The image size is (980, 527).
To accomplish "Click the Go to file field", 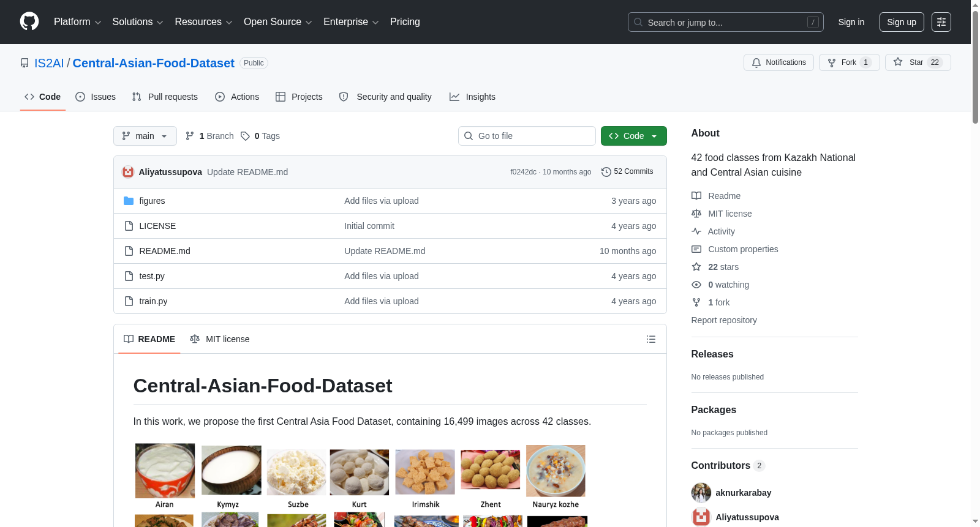I will [x=527, y=136].
